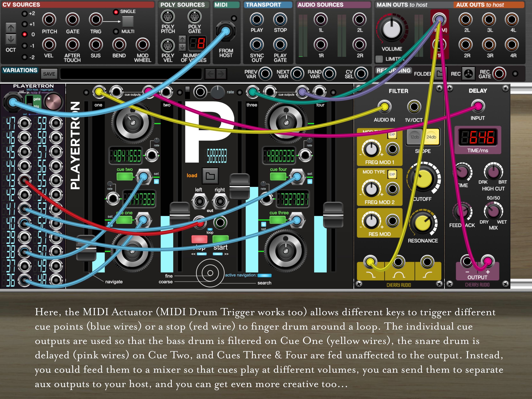532x399 pixels.
Task: Decrease number of voices down arrow
Action: point(182,47)
